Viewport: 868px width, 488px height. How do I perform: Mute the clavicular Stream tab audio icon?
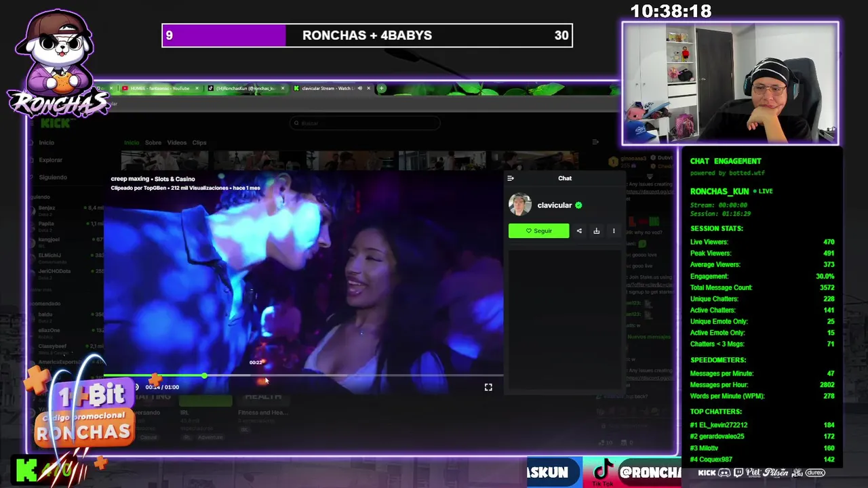tap(359, 88)
